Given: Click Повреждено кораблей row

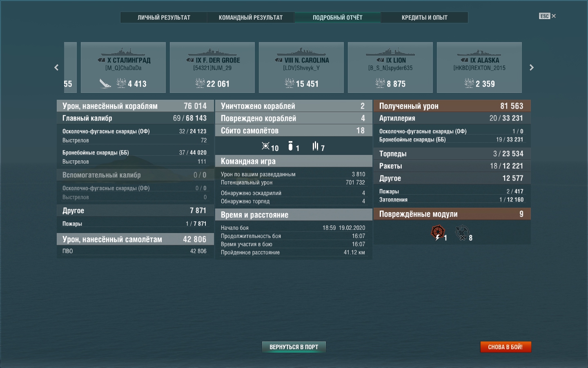Looking at the screenshot, I should (294, 118).
